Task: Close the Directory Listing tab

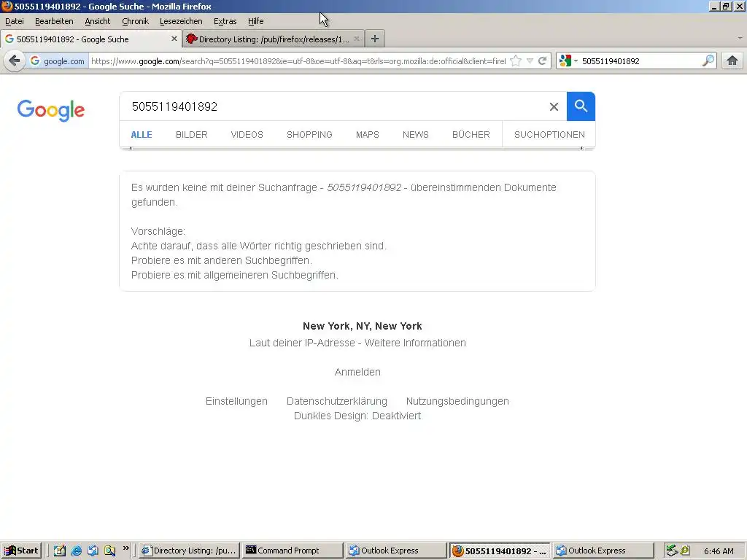Action: tap(356, 39)
